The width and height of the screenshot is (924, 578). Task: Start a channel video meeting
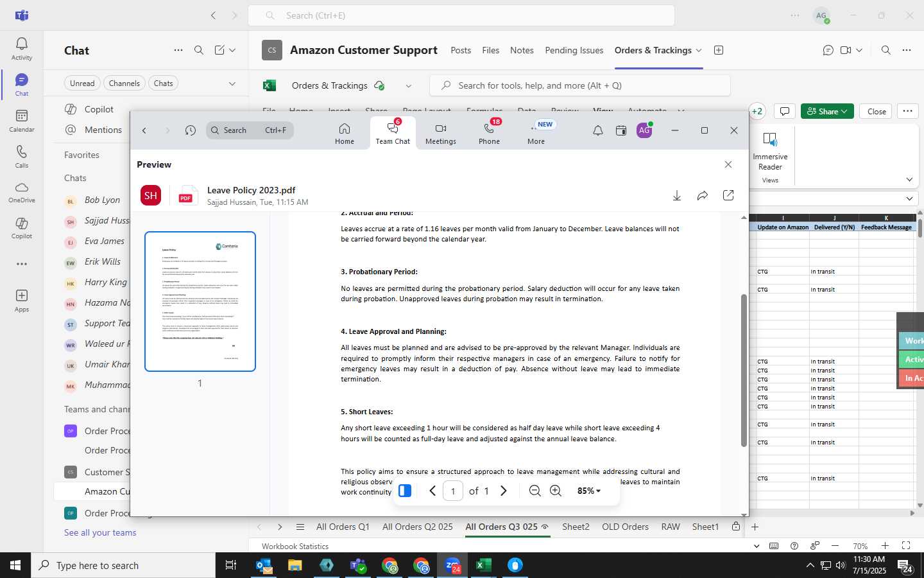pyautogui.click(x=846, y=50)
